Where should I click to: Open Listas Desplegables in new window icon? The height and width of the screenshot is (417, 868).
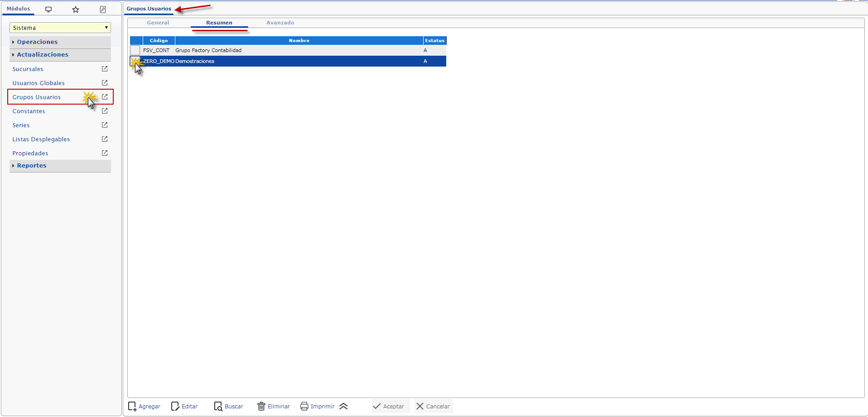click(x=105, y=139)
